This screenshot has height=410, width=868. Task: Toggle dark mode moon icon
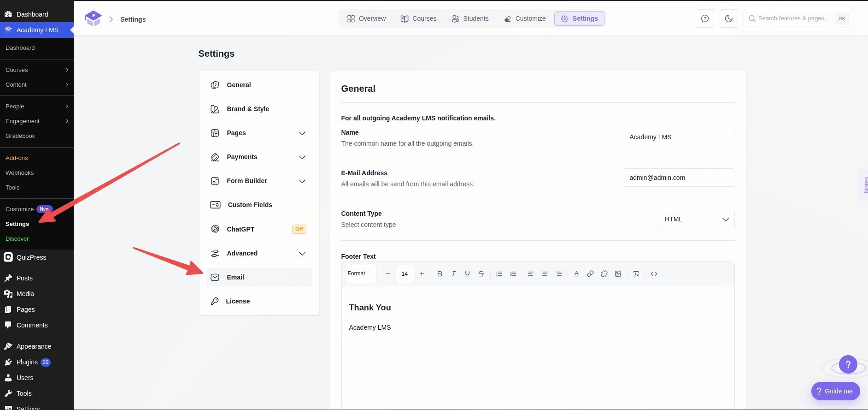tap(729, 18)
